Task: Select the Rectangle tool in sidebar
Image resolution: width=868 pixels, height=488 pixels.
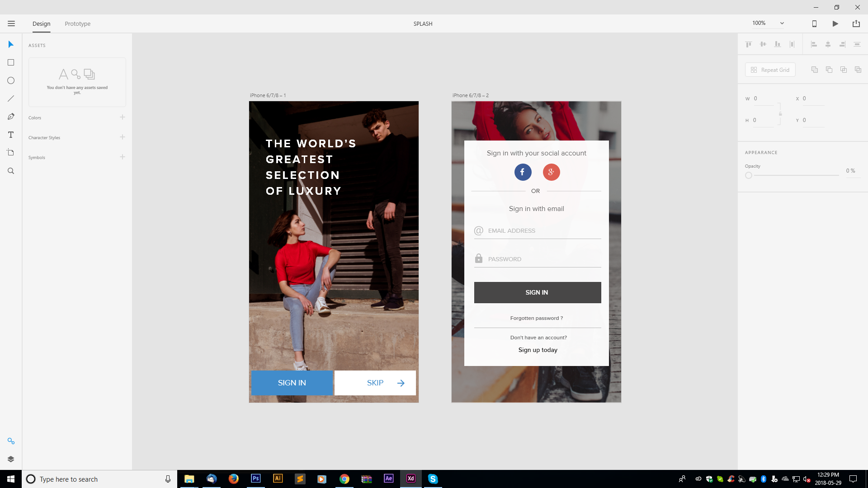Action: pyautogui.click(x=11, y=62)
